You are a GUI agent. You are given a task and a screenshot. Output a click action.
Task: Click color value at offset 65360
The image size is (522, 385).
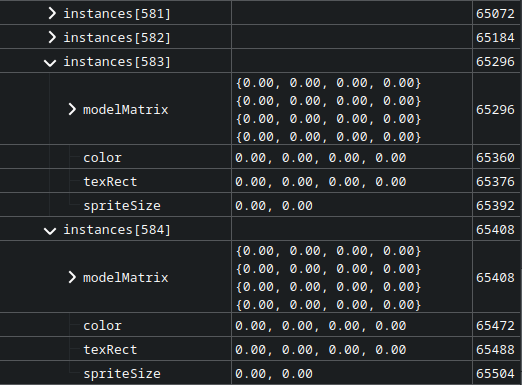(x=321, y=158)
